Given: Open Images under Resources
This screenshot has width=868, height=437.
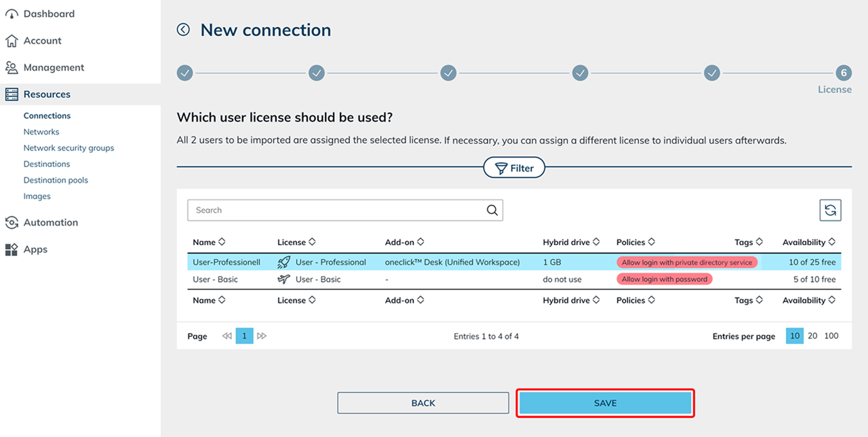Looking at the screenshot, I should [x=37, y=196].
